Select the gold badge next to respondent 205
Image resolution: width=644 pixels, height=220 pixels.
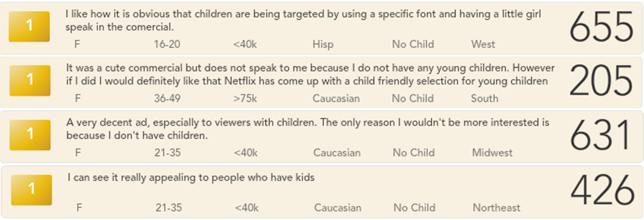point(30,80)
